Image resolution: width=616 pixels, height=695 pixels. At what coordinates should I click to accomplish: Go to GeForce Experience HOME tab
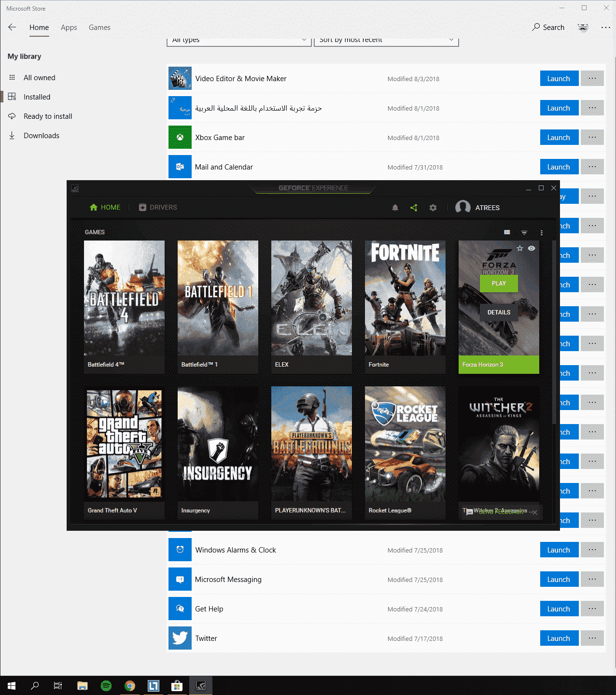(x=105, y=207)
